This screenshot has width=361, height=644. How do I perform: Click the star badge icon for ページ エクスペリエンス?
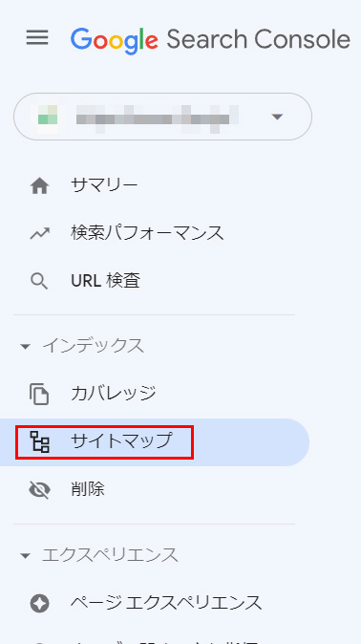point(40,603)
